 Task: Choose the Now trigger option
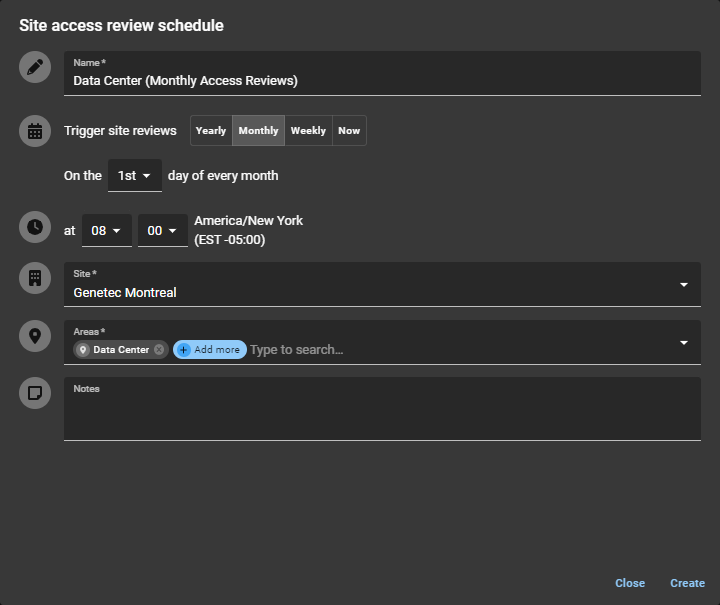coord(349,131)
